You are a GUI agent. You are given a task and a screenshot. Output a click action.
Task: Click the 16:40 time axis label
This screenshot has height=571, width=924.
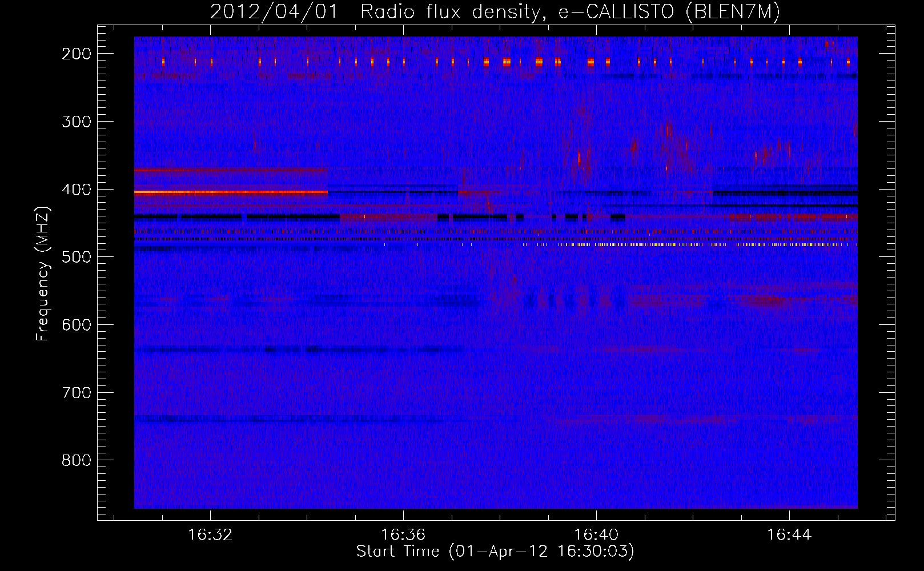[596, 535]
